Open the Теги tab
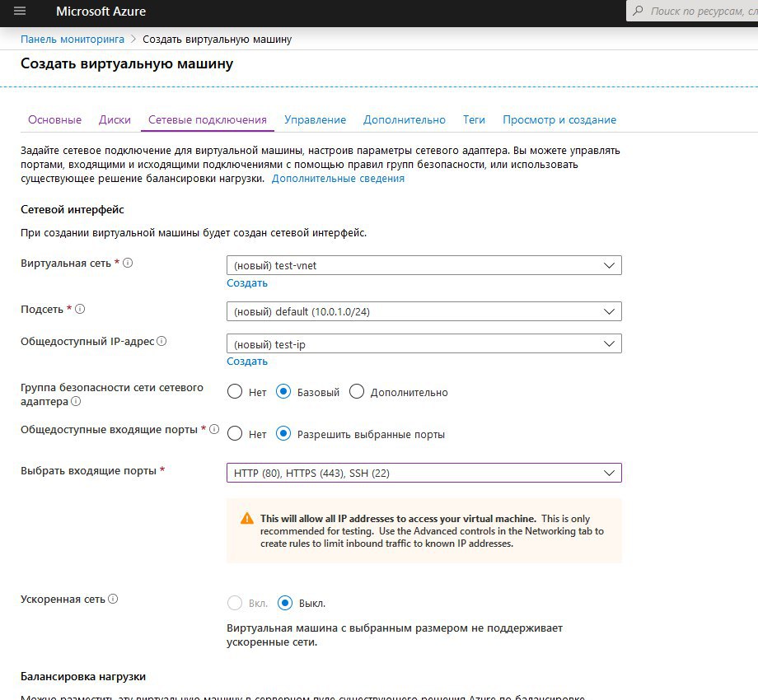Screen dimensions: 758x700 click(x=474, y=119)
